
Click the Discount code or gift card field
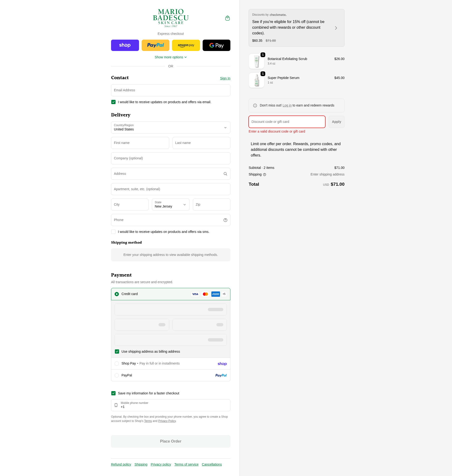coord(287,122)
